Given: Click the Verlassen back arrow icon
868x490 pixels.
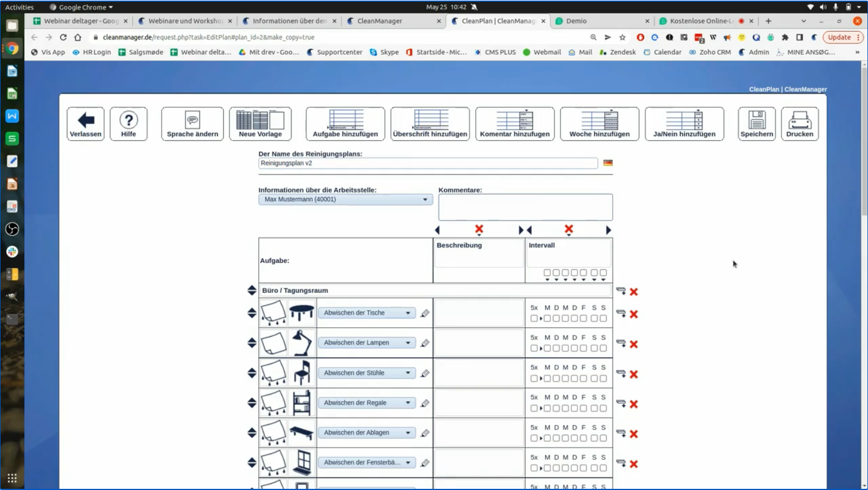Looking at the screenshot, I should tap(85, 119).
